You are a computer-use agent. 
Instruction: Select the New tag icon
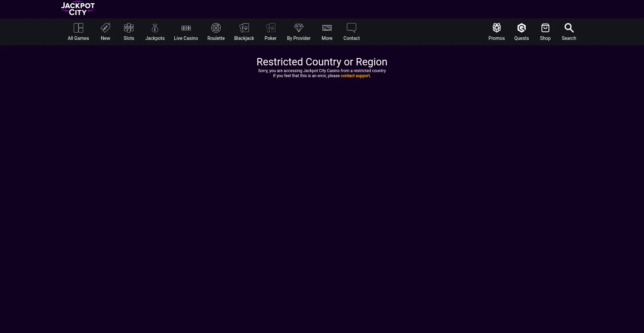coord(105,28)
